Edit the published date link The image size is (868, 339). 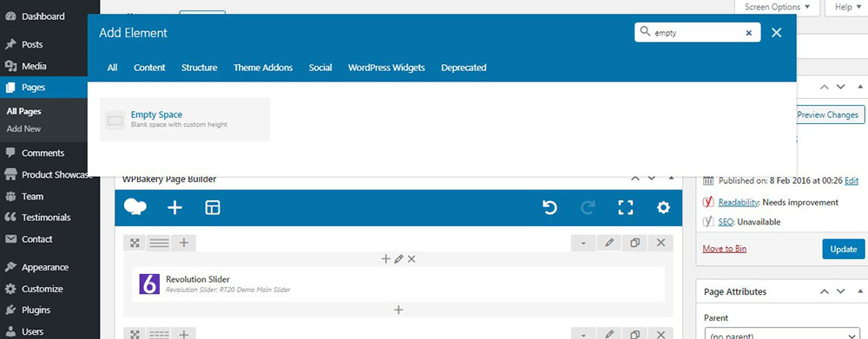point(852,181)
